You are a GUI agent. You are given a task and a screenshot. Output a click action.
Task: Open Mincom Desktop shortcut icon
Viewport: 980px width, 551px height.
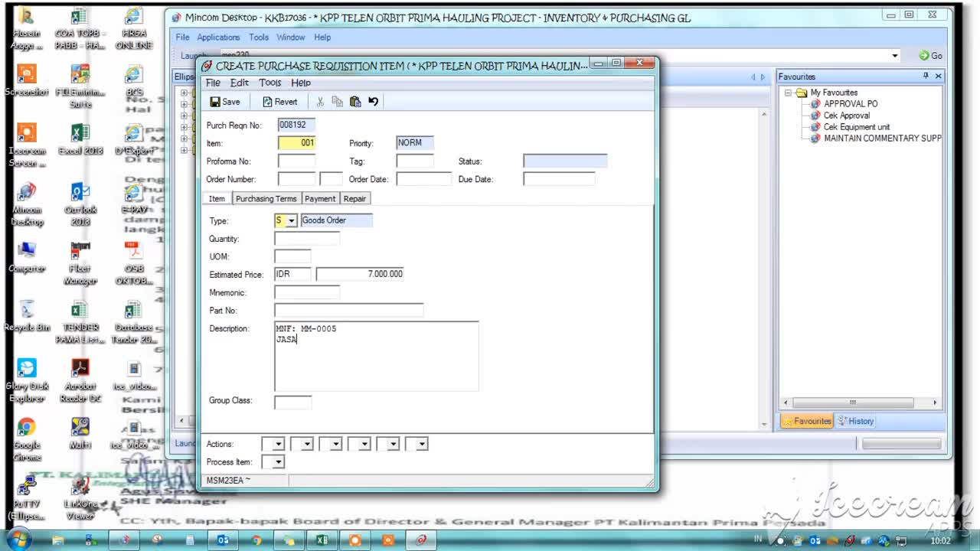click(x=27, y=204)
